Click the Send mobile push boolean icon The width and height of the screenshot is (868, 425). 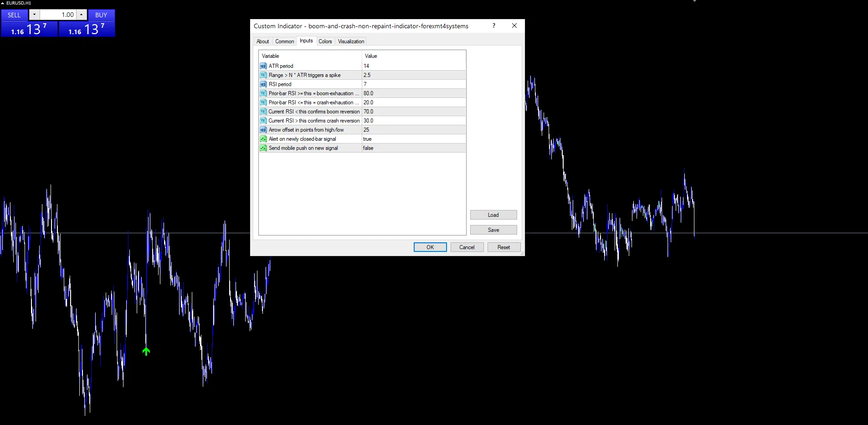pos(263,148)
